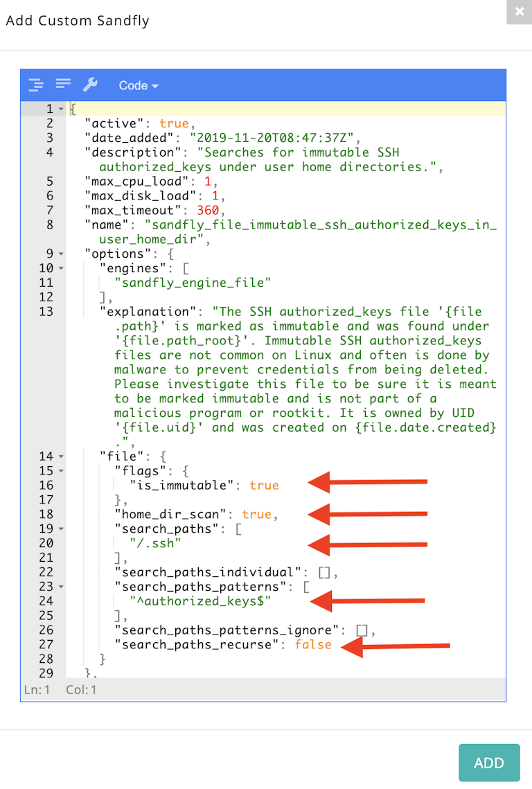Screen dimensions: 532x789
Task: Click the "sandfly_engine_file" string
Action: point(193,283)
